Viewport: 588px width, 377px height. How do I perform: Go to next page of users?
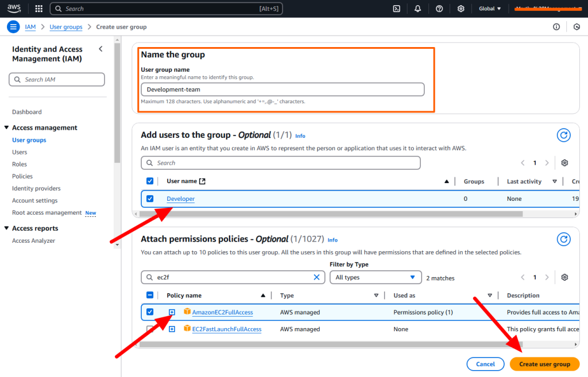click(547, 162)
